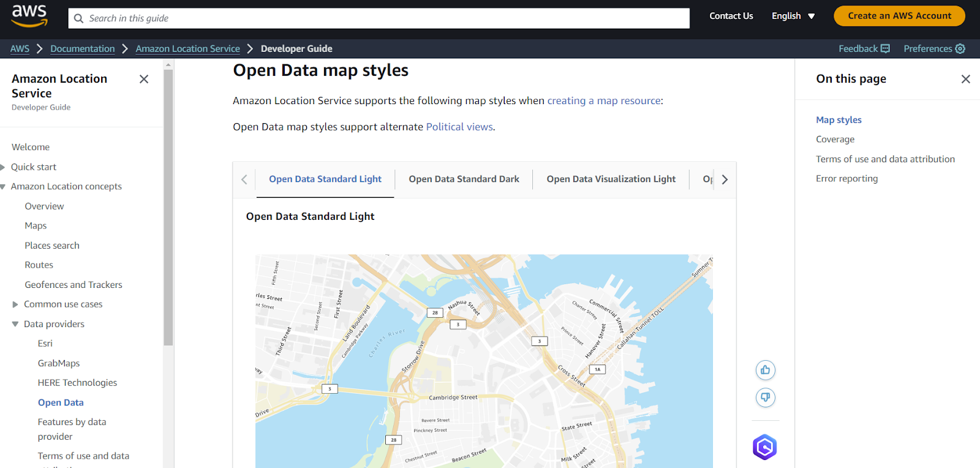This screenshot has height=468, width=980.
Task: Open the GrabMaps provider page
Action: tap(59, 363)
